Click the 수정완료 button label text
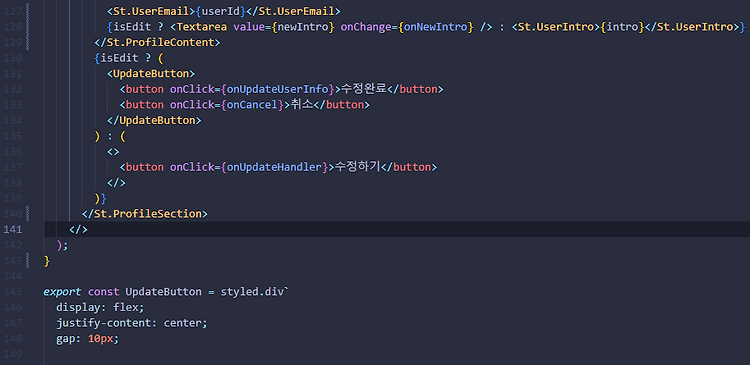The width and height of the screenshot is (750, 365). 364,89
